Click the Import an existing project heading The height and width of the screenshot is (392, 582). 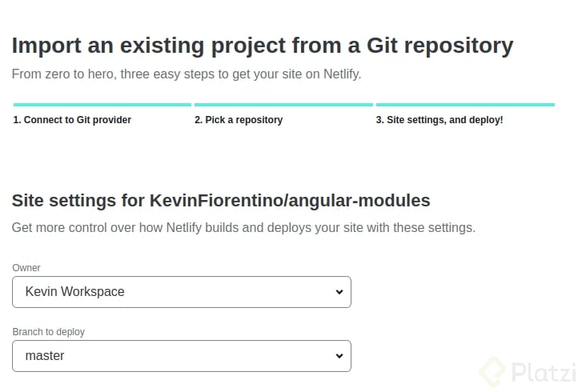(x=263, y=46)
